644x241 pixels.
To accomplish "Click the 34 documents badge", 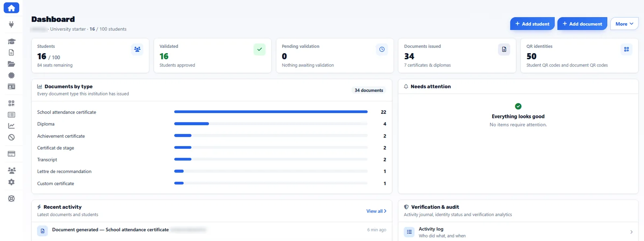I will (369, 91).
